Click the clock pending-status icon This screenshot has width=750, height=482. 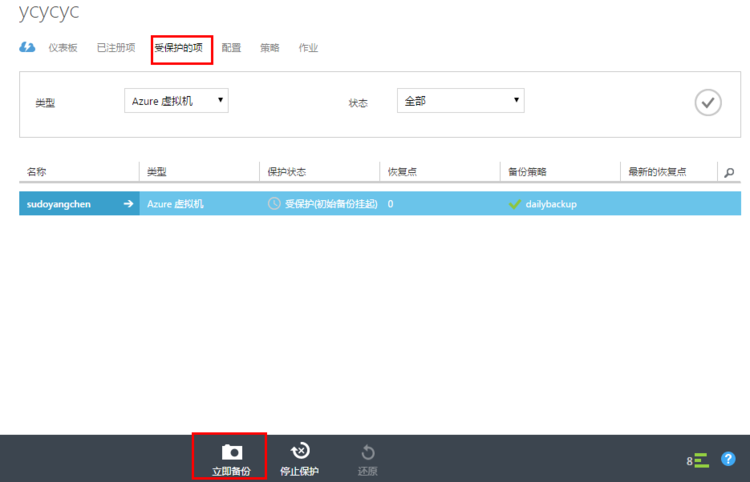tap(274, 204)
